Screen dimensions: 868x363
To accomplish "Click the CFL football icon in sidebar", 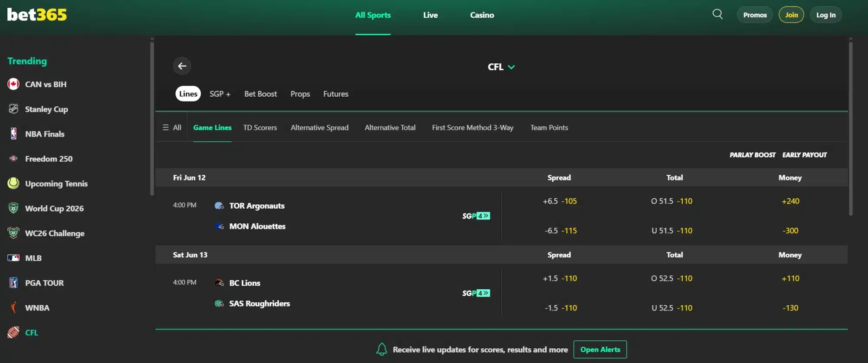I will click(13, 332).
